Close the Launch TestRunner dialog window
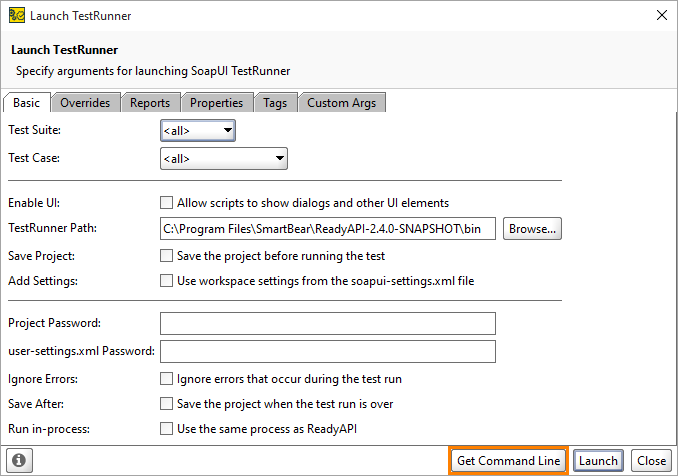 coord(662,15)
